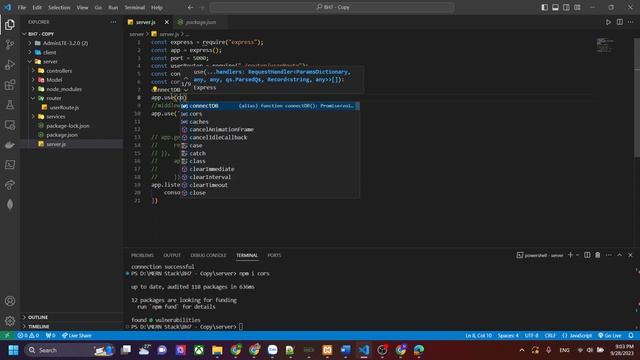The width and height of the screenshot is (640, 360).
Task: Close the terminal panel
Action: click(630, 255)
